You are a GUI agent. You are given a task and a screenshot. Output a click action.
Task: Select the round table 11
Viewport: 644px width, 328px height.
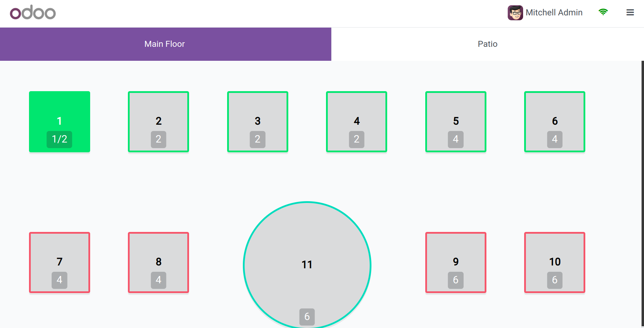(307, 265)
